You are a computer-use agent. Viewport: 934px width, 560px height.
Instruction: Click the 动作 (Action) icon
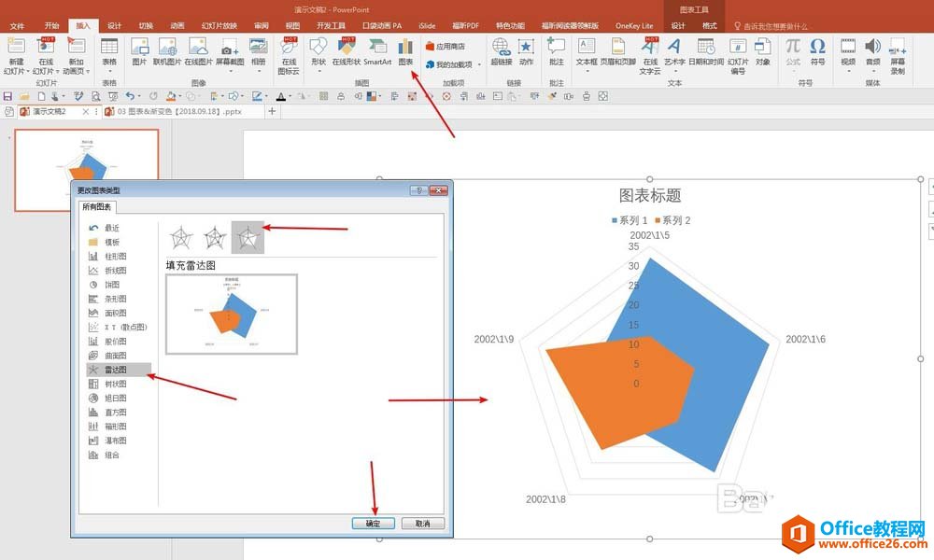click(x=526, y=51)
